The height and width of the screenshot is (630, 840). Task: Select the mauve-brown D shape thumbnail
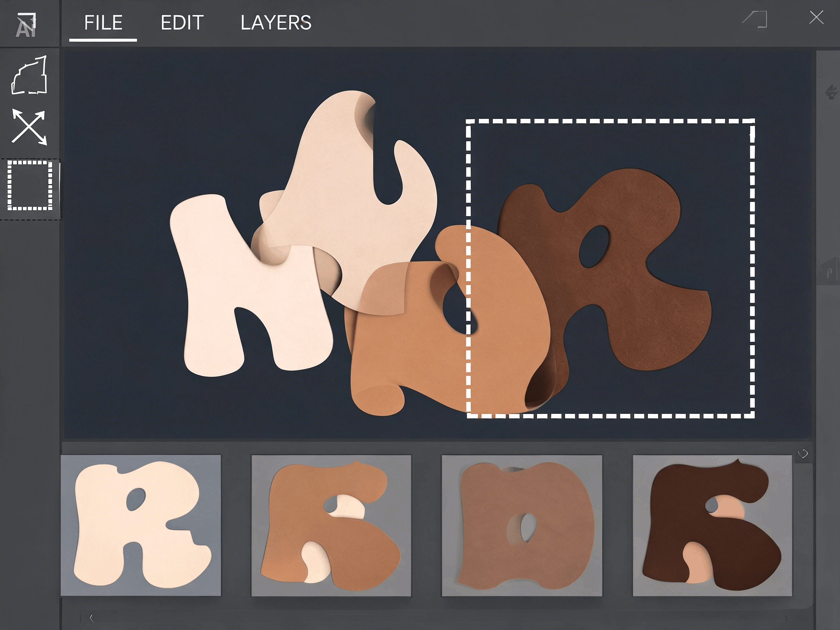coord(522,525)
